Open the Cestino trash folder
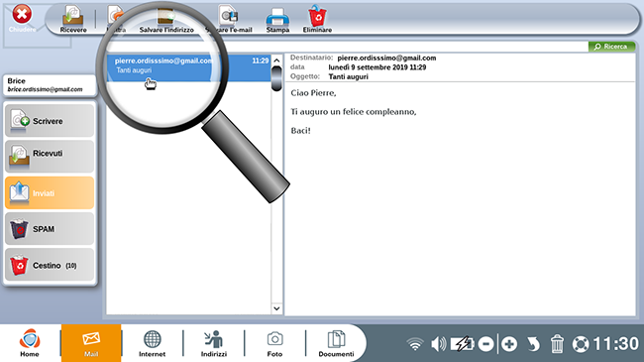The width and height of the screenshot is (644, 362). click(50, 265)
